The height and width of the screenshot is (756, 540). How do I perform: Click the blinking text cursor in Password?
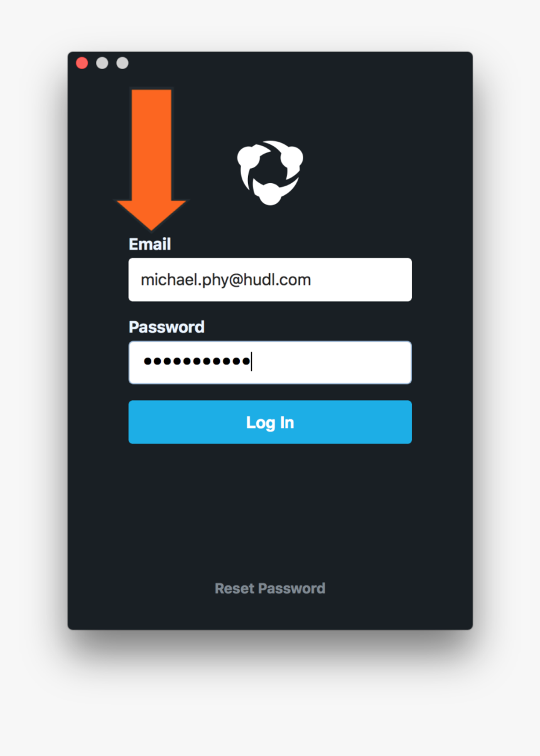(x=251, y=362)
